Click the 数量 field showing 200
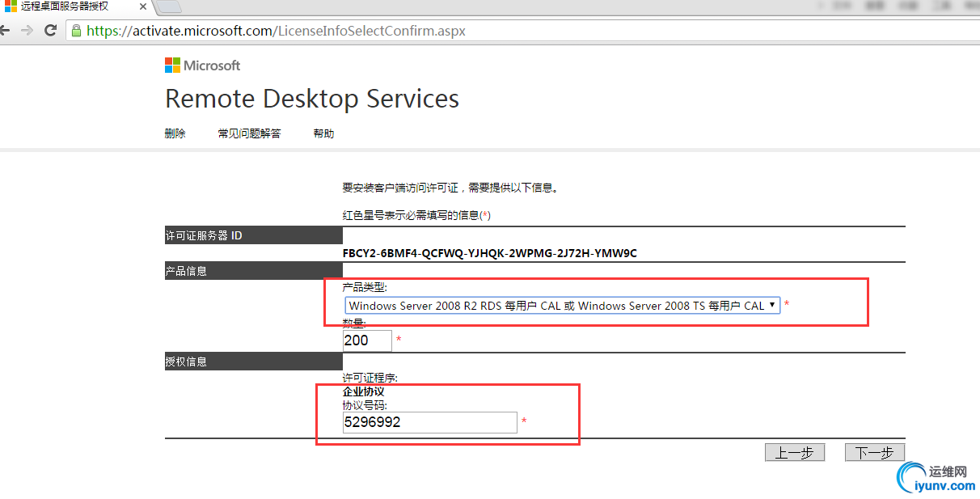980x499 pixels. pyautogui.click(x=367, y=340)
